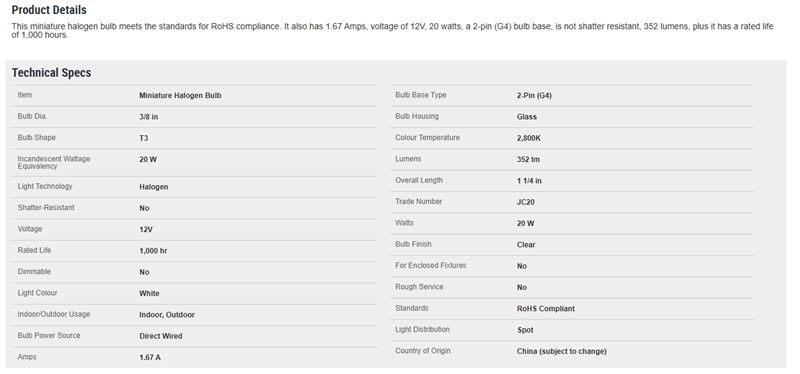This screenshot has height=374, width=800.
Task: Select the Colour Temperature 2,800K value
Action: [x=529, y=138]
